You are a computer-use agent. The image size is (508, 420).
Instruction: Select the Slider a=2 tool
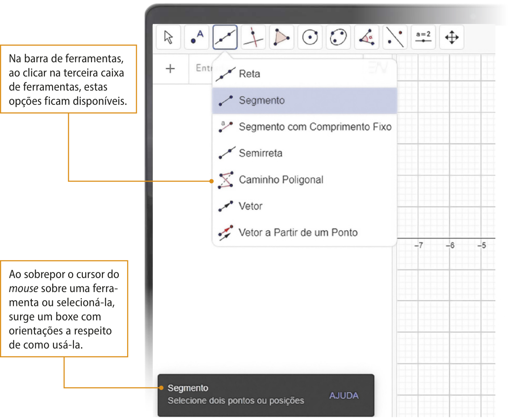tap(424, 37)
